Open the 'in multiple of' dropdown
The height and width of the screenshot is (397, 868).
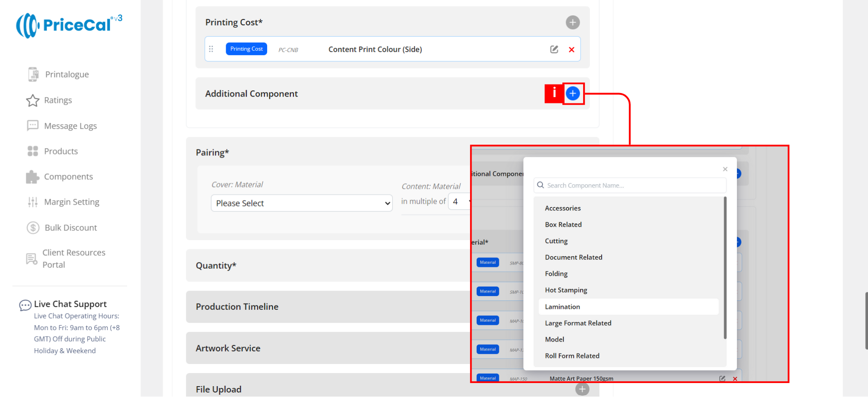[x=459, y=201]
